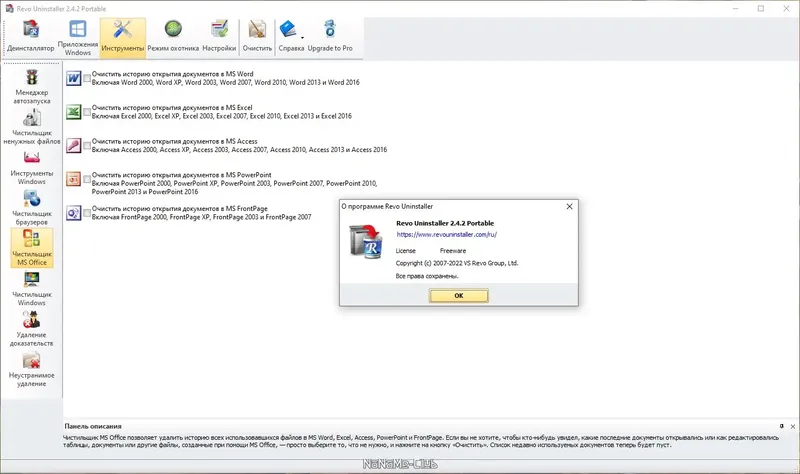
Task: Click the 'Все права сохранены.' text
Action: tap(427, 276)
